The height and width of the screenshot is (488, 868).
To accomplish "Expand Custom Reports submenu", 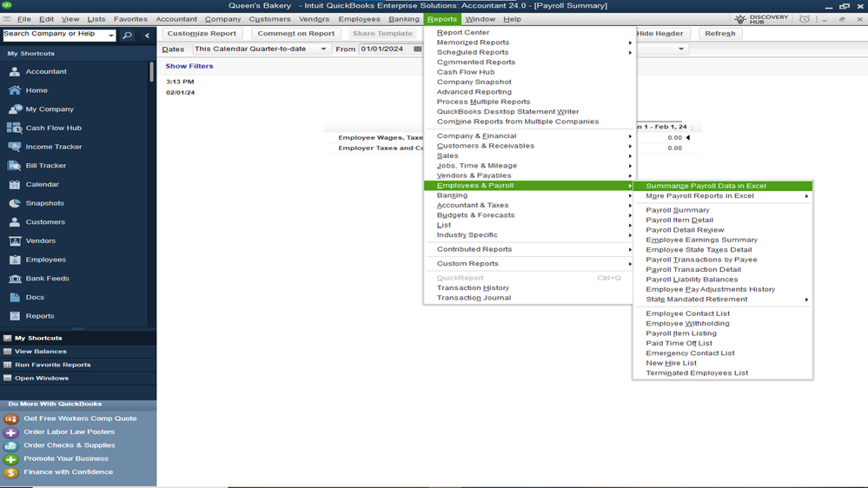I will pos(528,263).
